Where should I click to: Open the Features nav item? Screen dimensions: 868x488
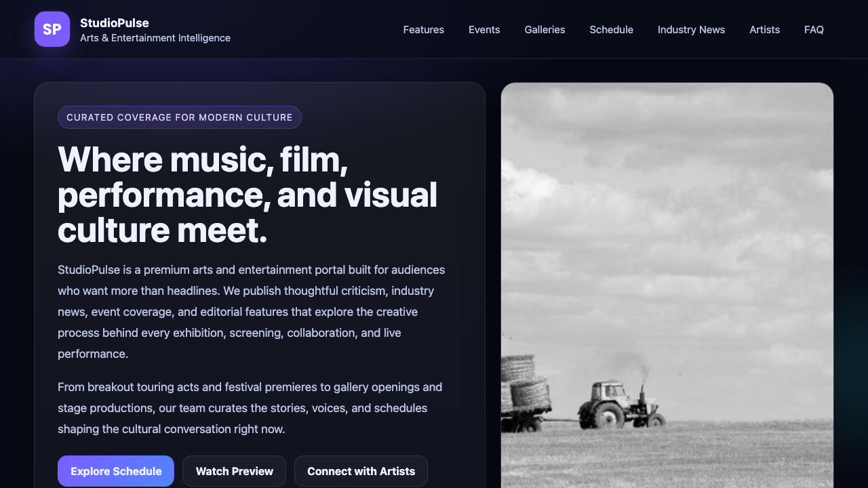(423, 30)
